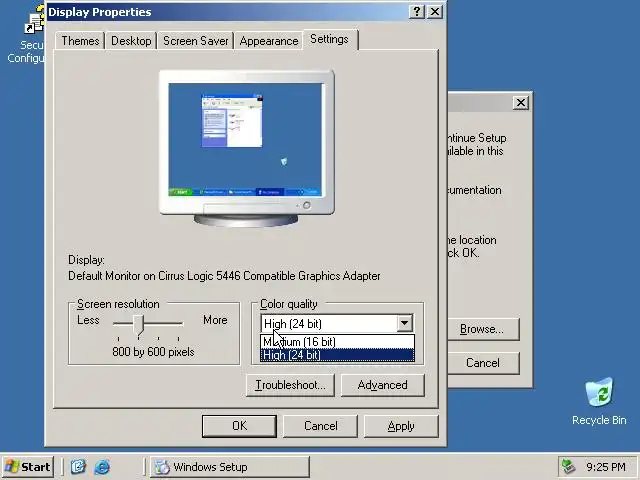This screenshot has height=480, width=640.
Task: Click Browse in the background dialog
Action: click(x=483, y=329)
